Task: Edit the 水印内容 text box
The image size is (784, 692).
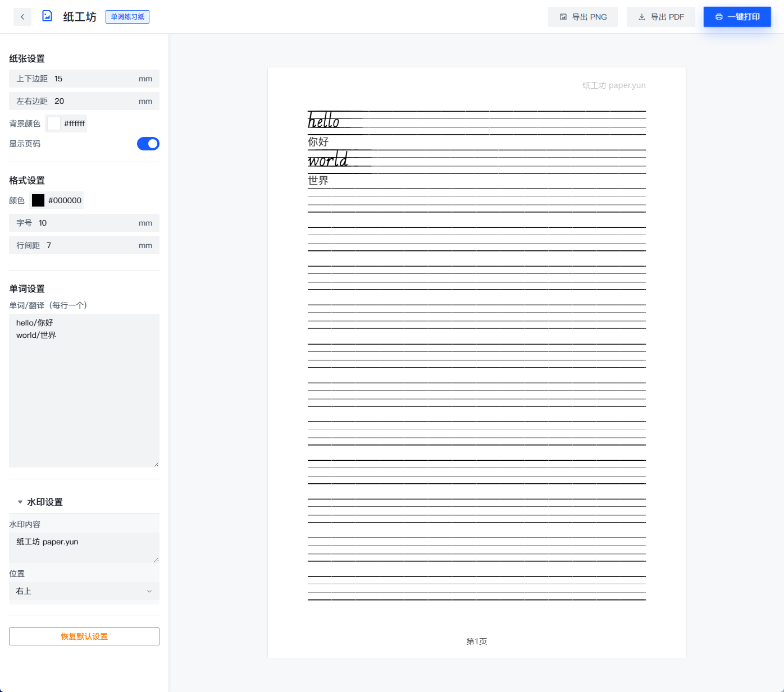Action: (x=84, y=547)
